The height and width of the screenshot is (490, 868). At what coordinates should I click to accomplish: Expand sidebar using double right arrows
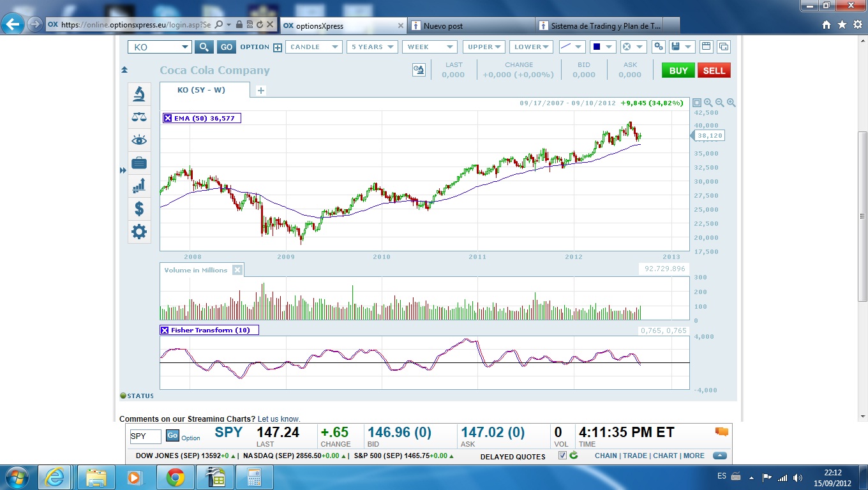pos(123,170)
